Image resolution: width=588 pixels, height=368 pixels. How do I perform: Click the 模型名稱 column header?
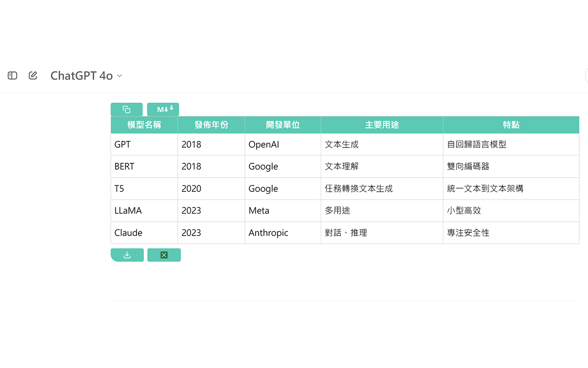coord(144,125)
